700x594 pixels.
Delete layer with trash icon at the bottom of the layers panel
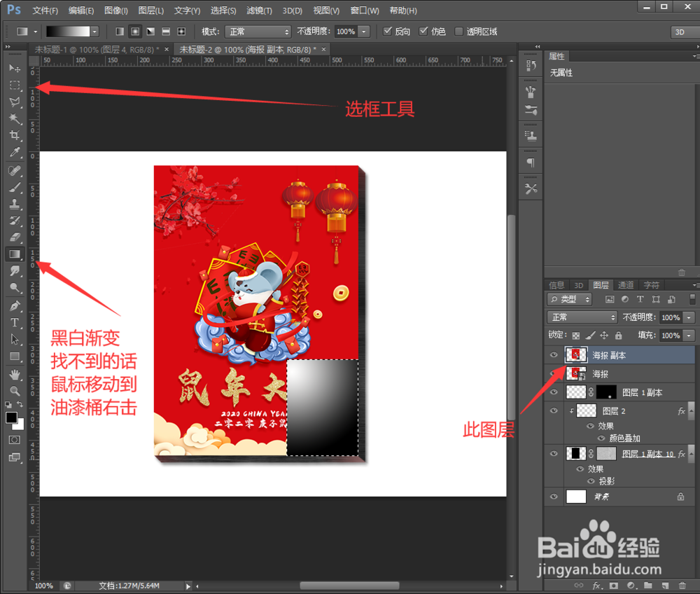coord(682,586)
